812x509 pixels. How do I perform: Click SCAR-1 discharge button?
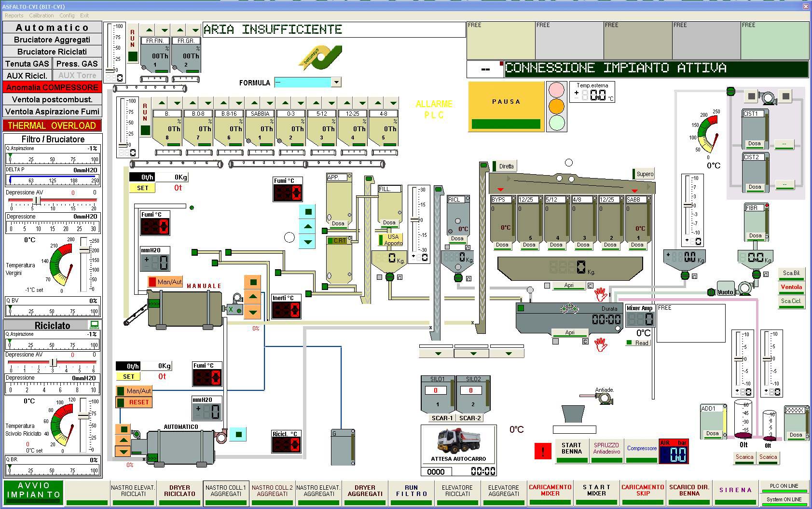coord(442,418)
